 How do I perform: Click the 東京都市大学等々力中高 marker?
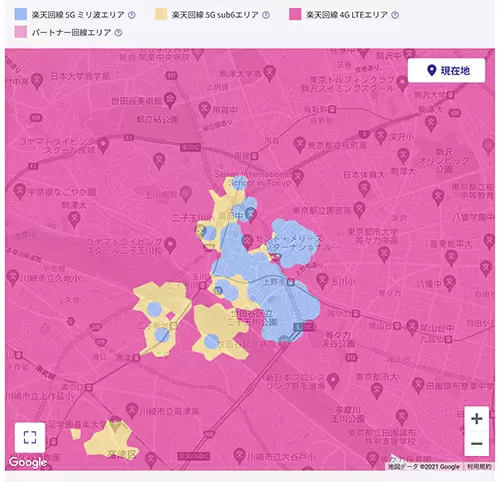tap(385, 254)
